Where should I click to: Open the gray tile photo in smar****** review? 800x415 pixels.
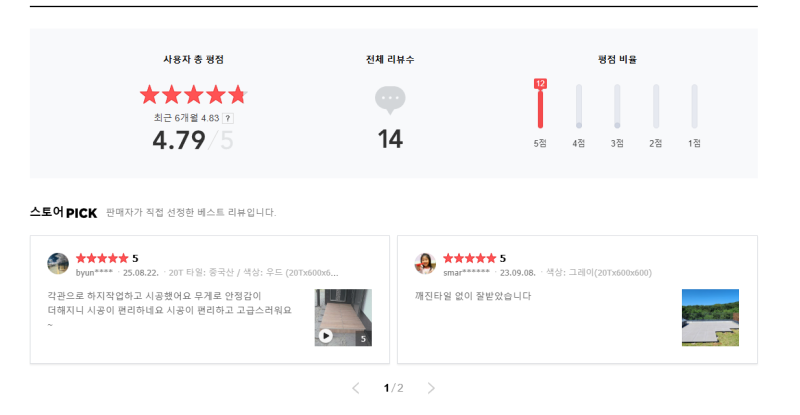pos(710,318)
